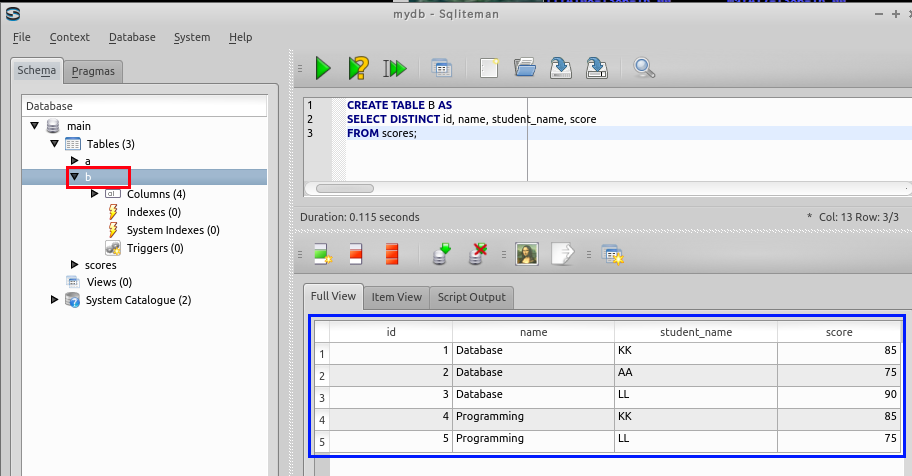Expand the System Catalogue (2) node
912x476 pixels.
54,300
